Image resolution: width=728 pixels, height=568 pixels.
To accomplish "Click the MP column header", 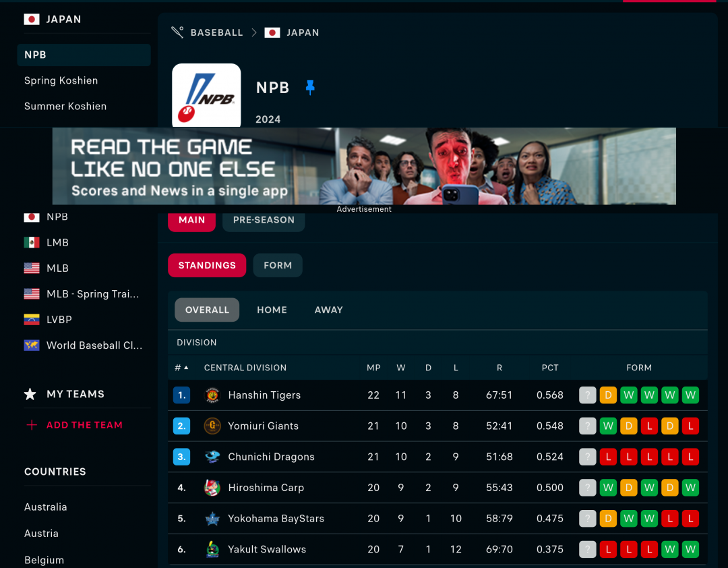I will click(x=373, y=368).
